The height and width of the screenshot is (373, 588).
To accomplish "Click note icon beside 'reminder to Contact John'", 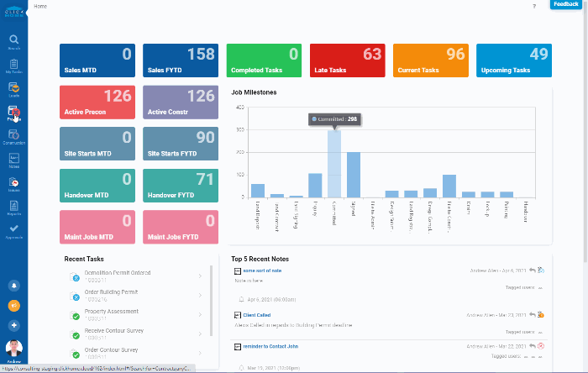I will pos(238,347).
